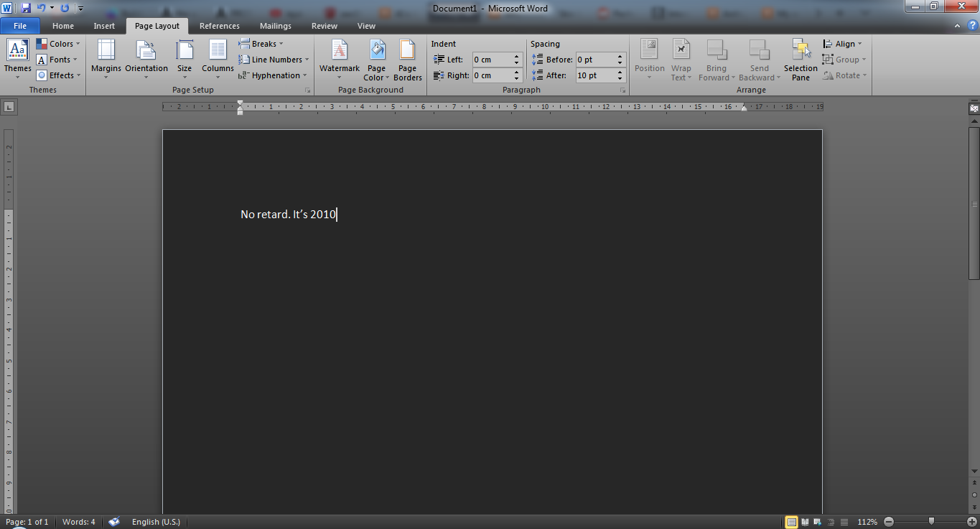The height and width of the screenshot is (529, 980).
Task: Add a Watermark to the page
Action: pyautogui.click(x=340, y=60)
